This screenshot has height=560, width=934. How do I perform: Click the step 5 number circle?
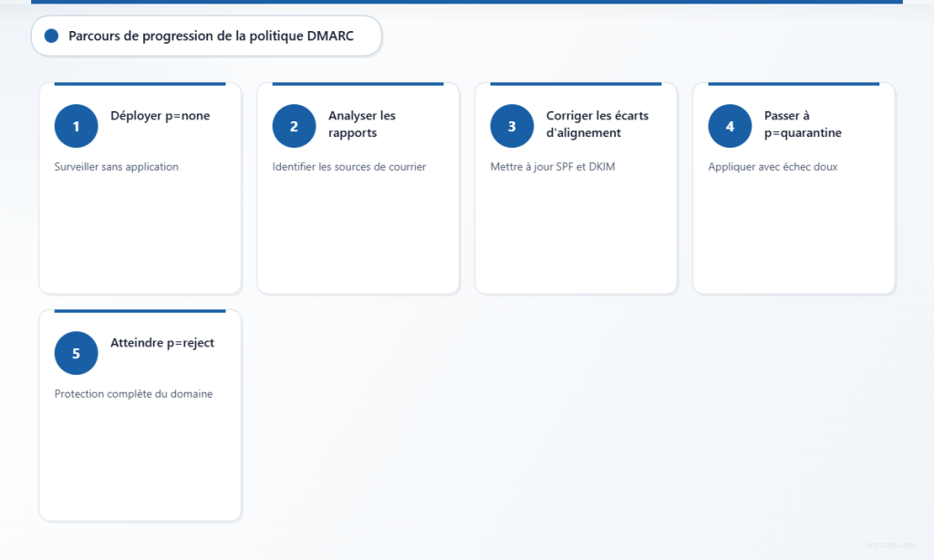tap(77, 353)
